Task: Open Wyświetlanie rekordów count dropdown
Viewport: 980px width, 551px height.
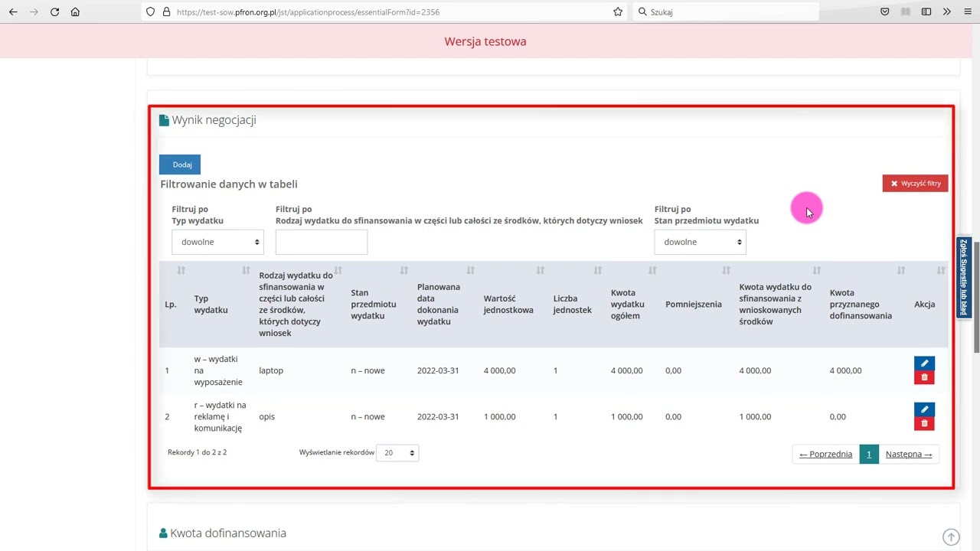Action: pyautogui.click(x=397, y=453)
